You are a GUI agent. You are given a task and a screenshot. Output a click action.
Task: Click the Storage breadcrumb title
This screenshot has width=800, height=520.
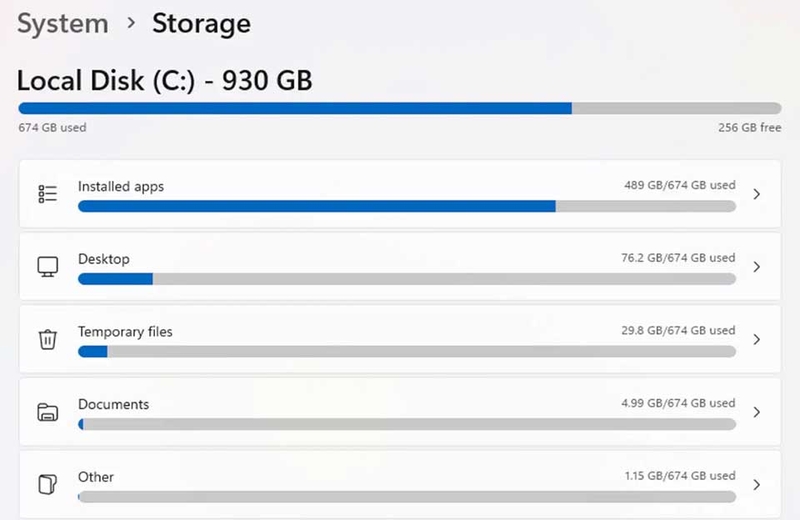pos(202,23)
